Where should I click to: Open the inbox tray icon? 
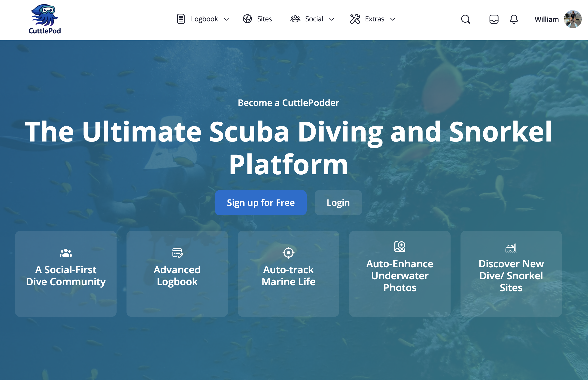coord(494,19)
